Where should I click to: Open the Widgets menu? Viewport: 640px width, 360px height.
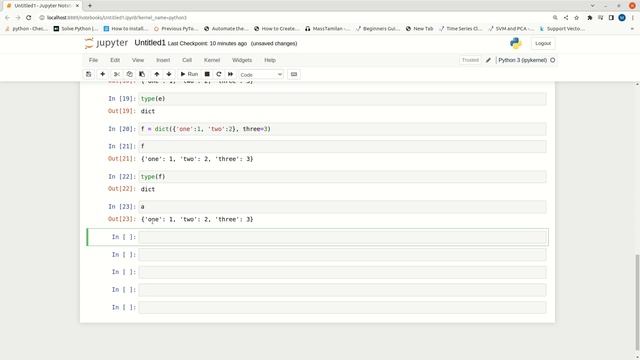pyautogui.click(x=242, y=60)
